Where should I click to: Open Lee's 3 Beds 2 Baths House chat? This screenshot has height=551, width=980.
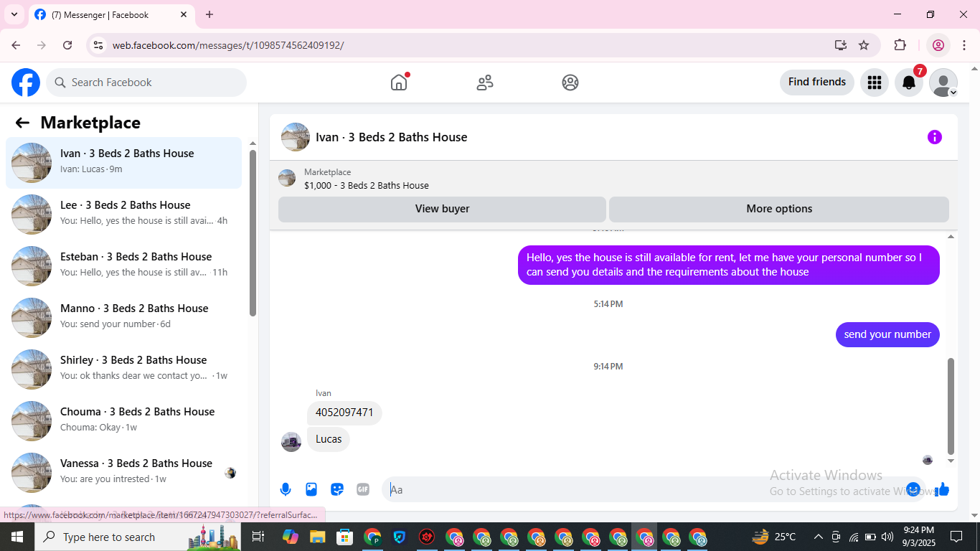point(124,215)
